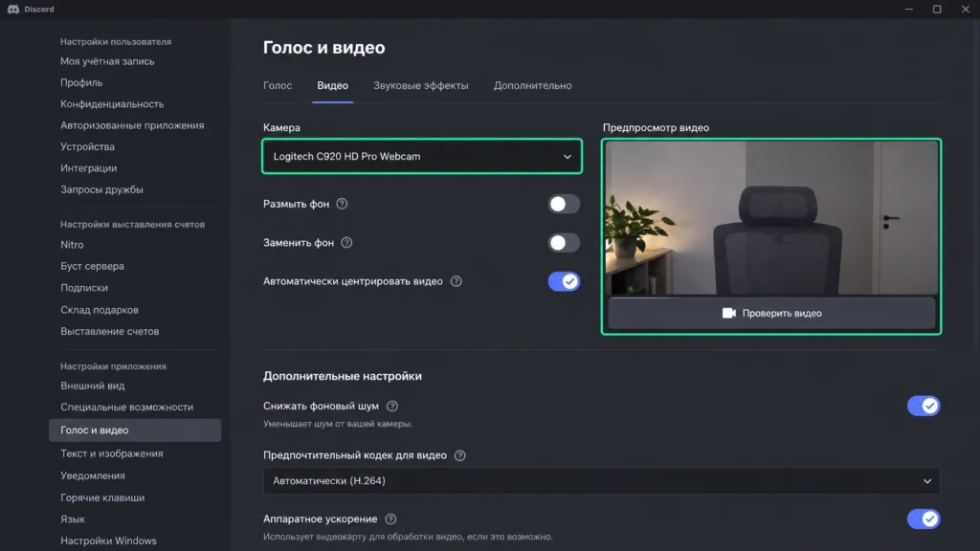Screen dimensions: 980x551
Task: Click the webcam video preview image
Action: pos(771,217)
